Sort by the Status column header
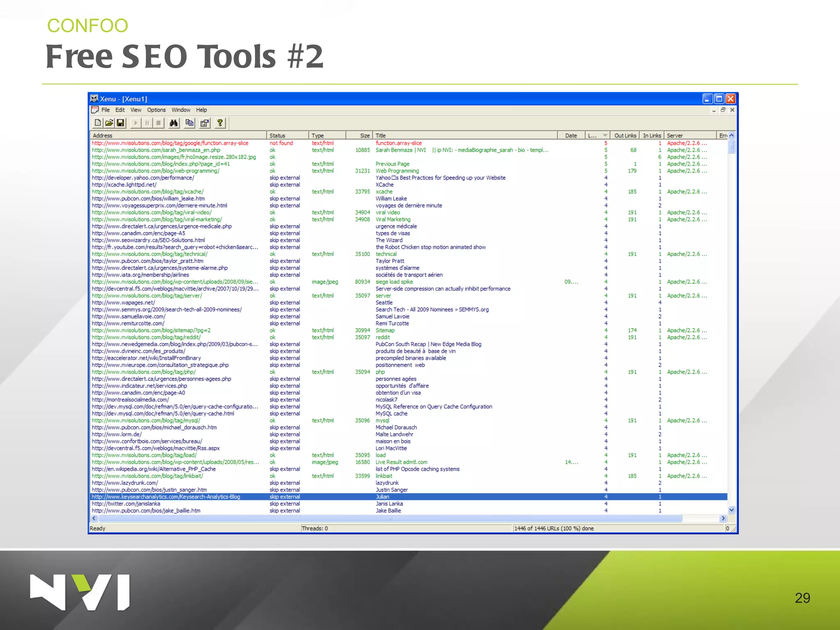840x630 pixels. (288, 135)
